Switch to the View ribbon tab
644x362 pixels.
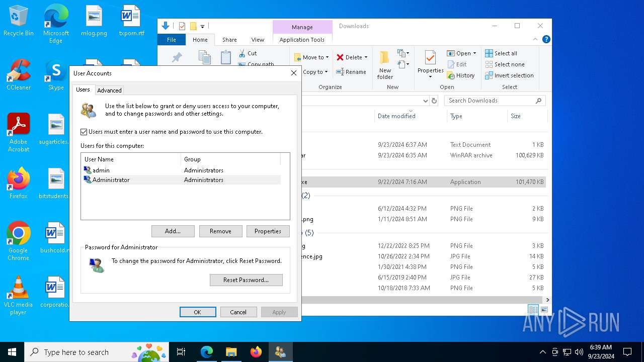[x=258, y=40]
